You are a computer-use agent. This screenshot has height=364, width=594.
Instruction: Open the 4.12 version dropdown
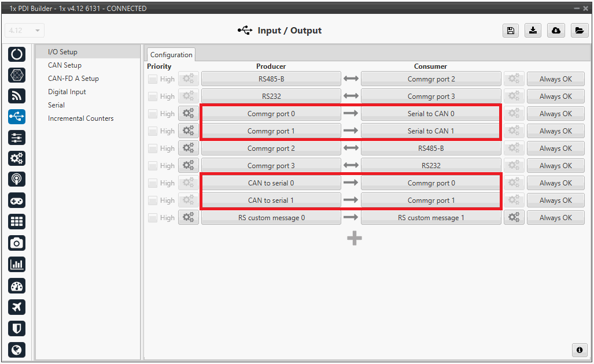24,31
